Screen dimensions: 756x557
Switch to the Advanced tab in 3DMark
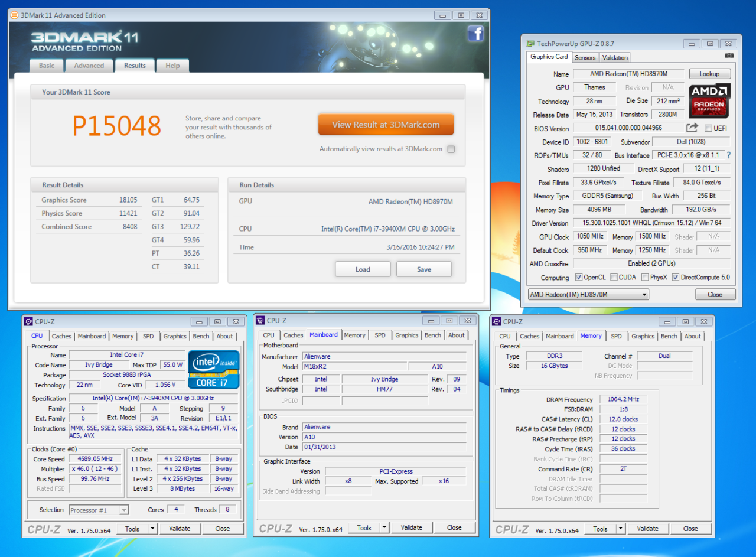click(89, 66)
